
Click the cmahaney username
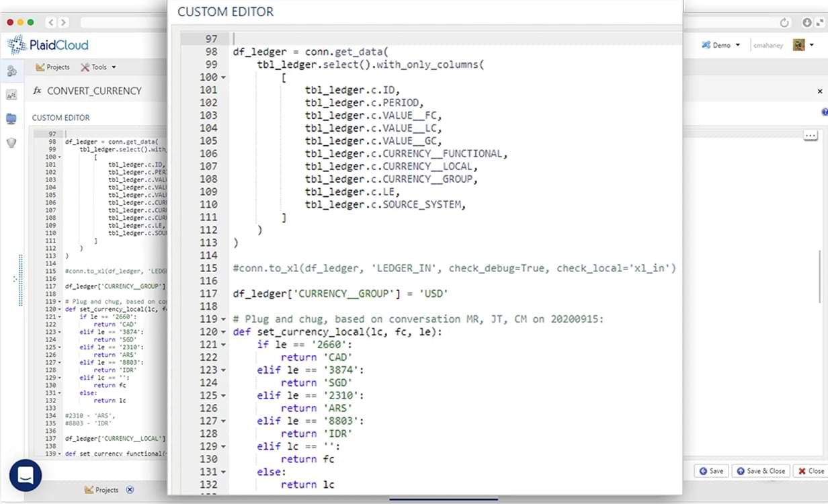(x=769, y=45)
